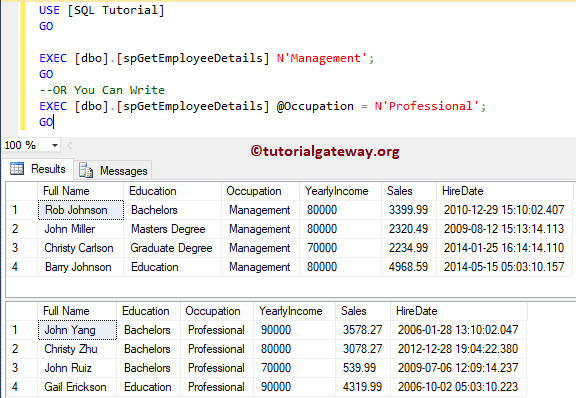Click Management occupation for Rob Johnson
Screen dimensions: 576x398
pos(260,210)
